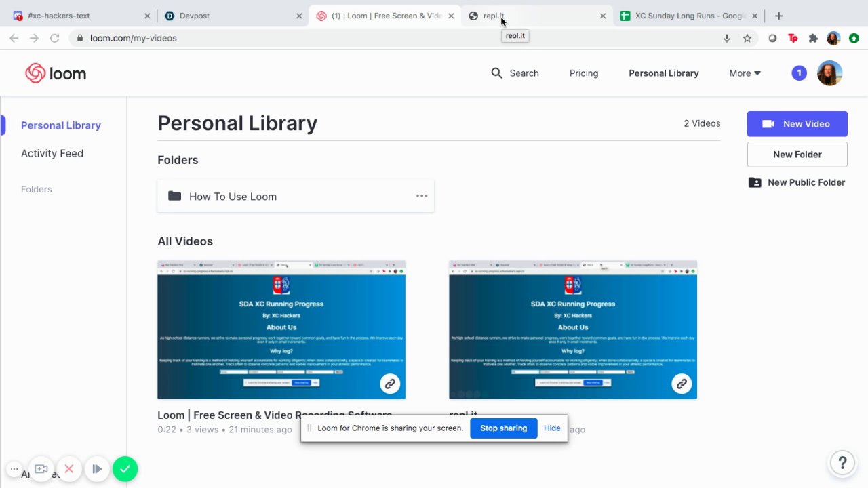Click the Loom logo
Image resolution: width=868 pixels, height=488 pixels.
click(x=56, y=73)
